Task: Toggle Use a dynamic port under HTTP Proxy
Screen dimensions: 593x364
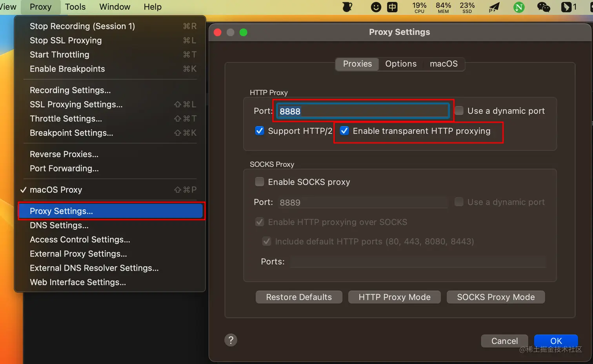Action: pos(459,111)
